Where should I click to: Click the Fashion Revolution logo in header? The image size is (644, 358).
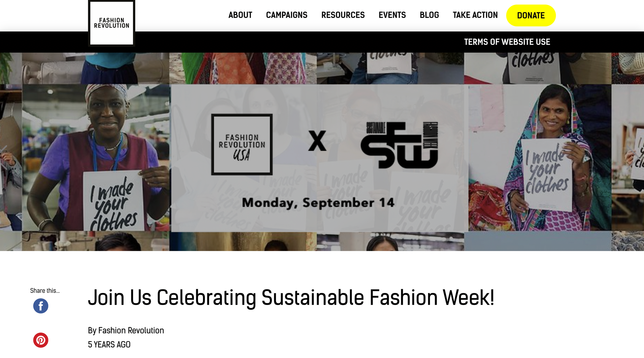click(x=111, y=23)
